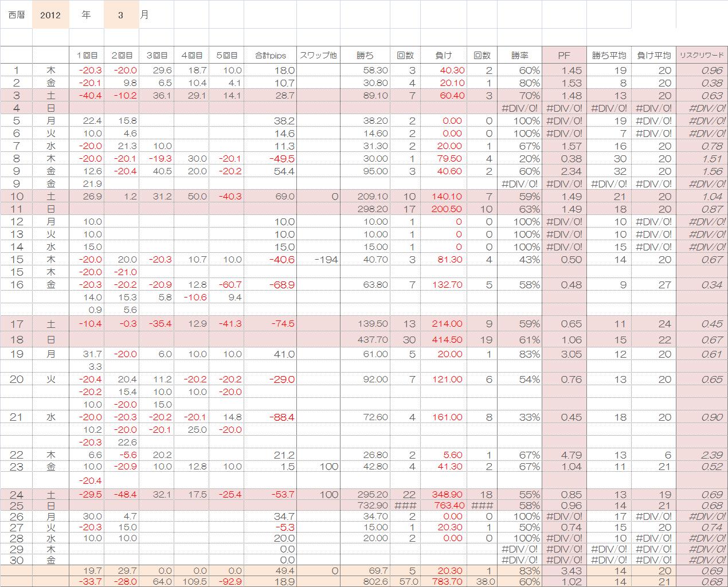Click the cell with value 29.6

tap(156, 70)
